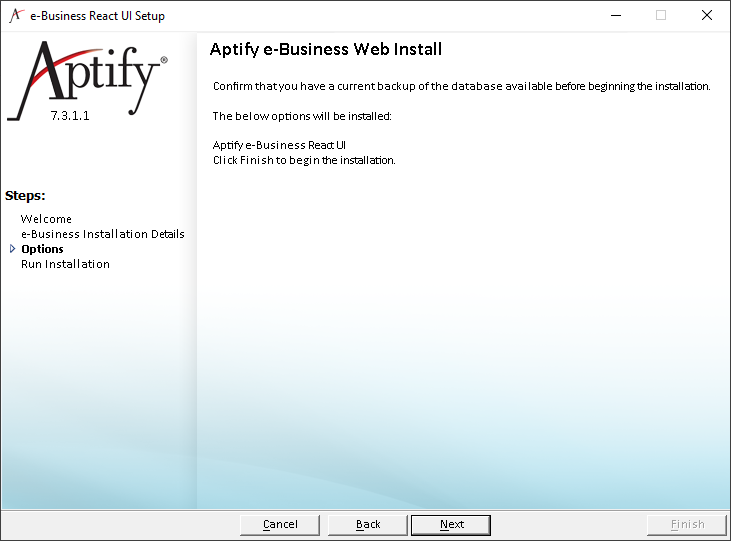Proceed with the Next button
Screen dimensions: 731x541
[x=451, y=525]
